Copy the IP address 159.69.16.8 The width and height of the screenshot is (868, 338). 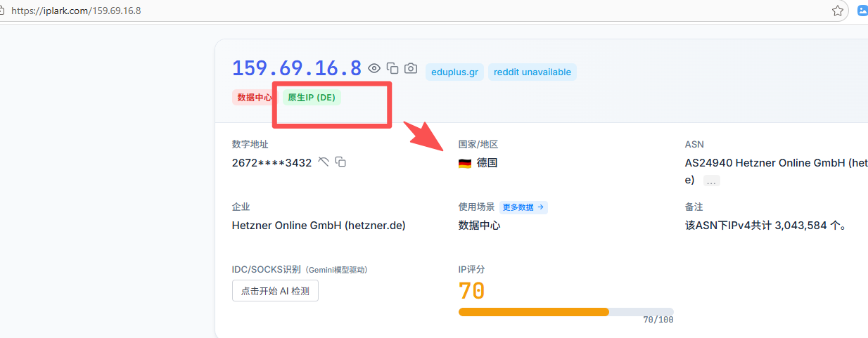pos(392,68)
